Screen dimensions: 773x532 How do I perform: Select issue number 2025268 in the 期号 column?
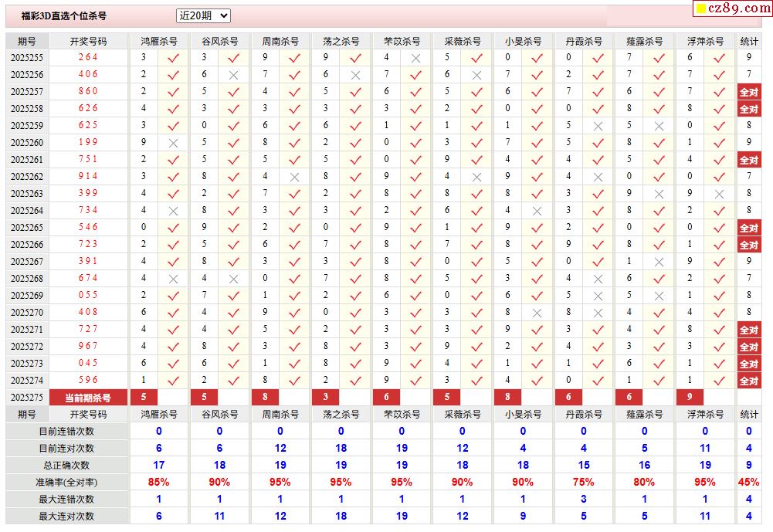click(27, 279)
